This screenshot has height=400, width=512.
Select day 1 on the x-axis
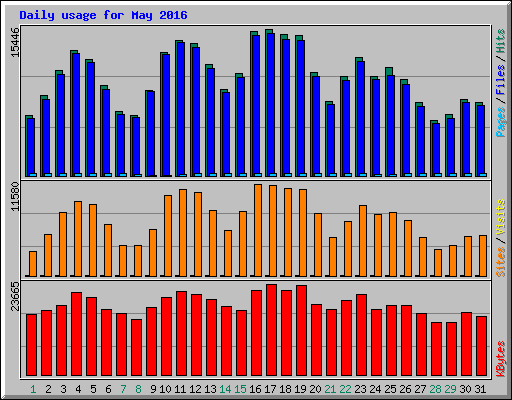(x=33, y=389)
